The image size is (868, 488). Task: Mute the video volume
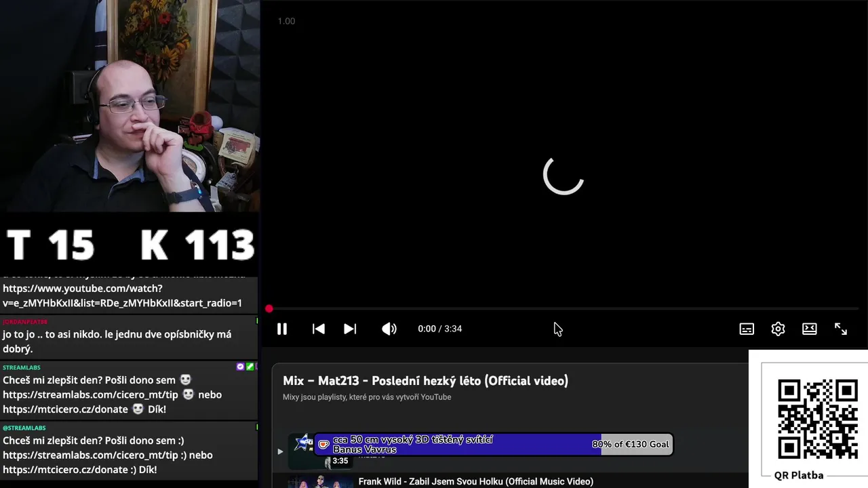(389, 329)
